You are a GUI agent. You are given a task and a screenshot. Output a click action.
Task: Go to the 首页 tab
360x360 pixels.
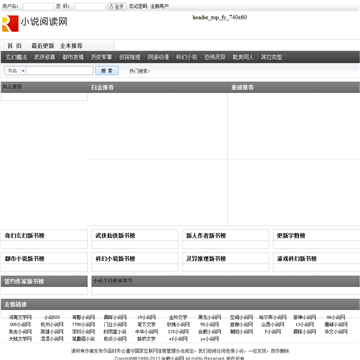click(15, 46)
